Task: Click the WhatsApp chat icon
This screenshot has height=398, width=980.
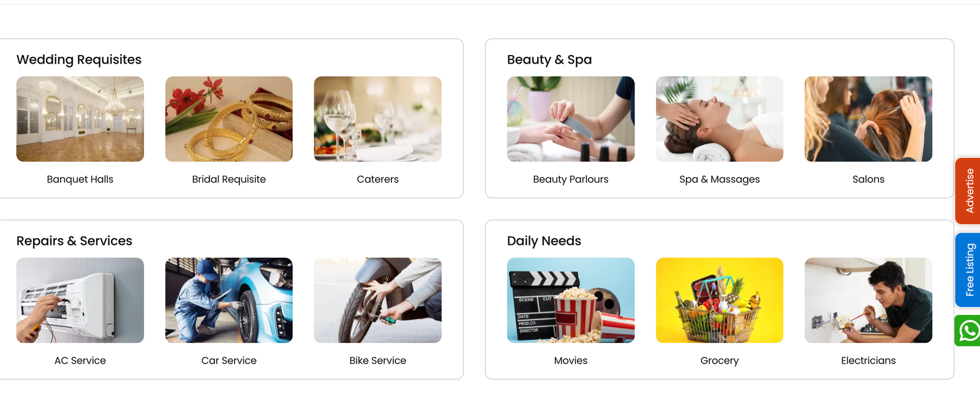Action: click(x=968, y=331)
